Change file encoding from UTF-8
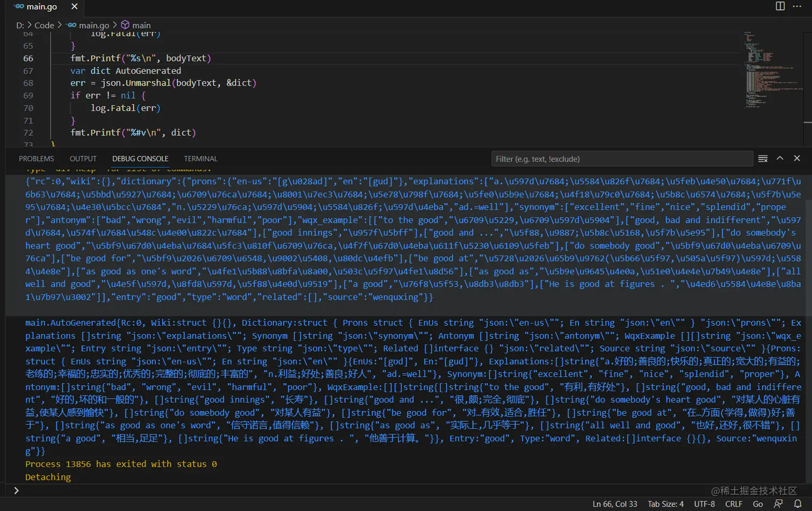 pyautogui.click(x=705, y=504)
